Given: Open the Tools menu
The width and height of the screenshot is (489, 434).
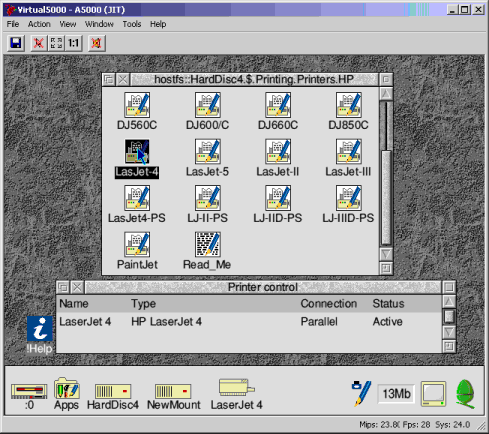Looking at the screenshot, I should point(132,24).
